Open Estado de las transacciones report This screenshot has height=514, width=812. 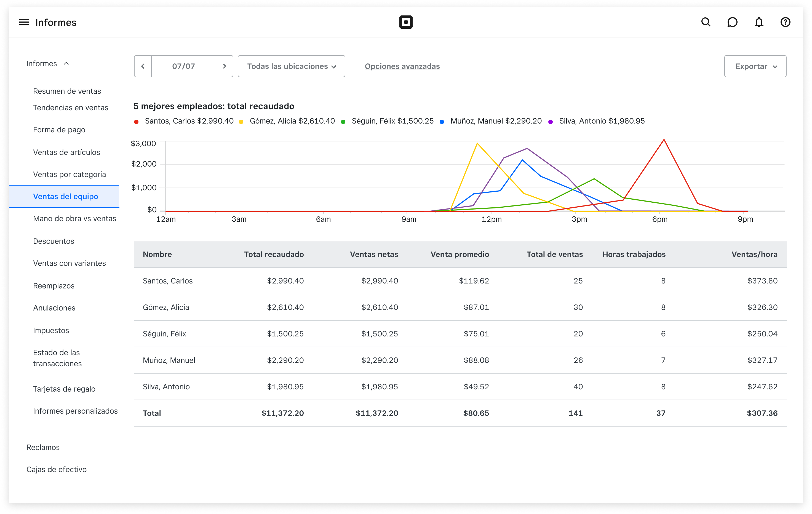(57, 358)
